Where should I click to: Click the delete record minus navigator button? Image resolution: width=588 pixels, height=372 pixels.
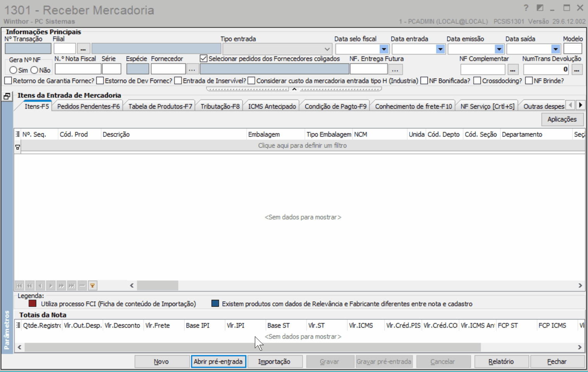pyautogui.click(x=82, y=286)
